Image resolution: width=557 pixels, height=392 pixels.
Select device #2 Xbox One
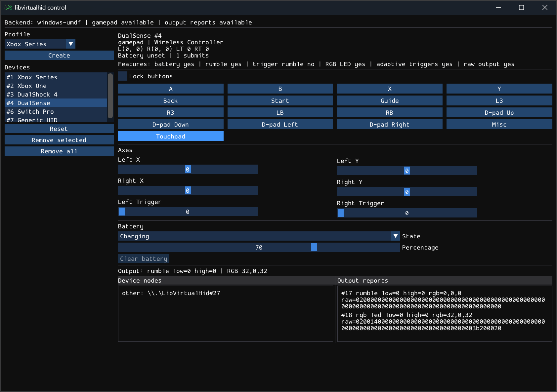(56, 86)
